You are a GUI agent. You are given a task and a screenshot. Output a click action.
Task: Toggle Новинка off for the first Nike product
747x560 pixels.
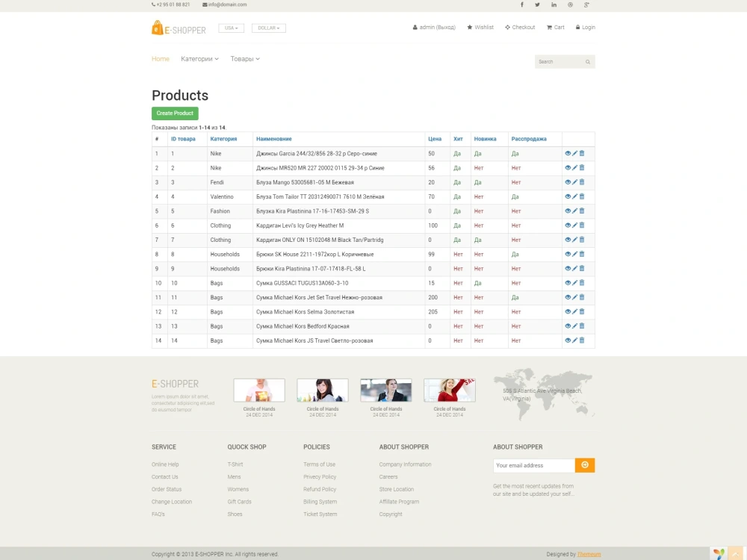tap(478, 153)
